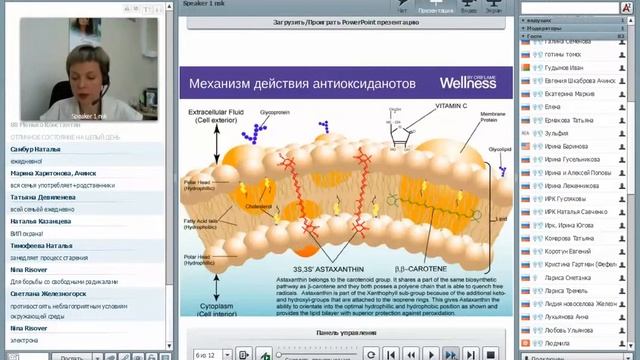The width and height of the screenshot is (640, 360).
Task: Click the person icon for Лариса Сметанка
Action: (x=622, y=278)
